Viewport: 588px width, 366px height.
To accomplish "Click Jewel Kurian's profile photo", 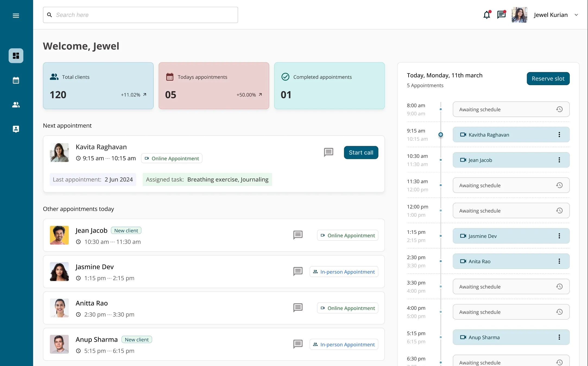I will [519, 15].
